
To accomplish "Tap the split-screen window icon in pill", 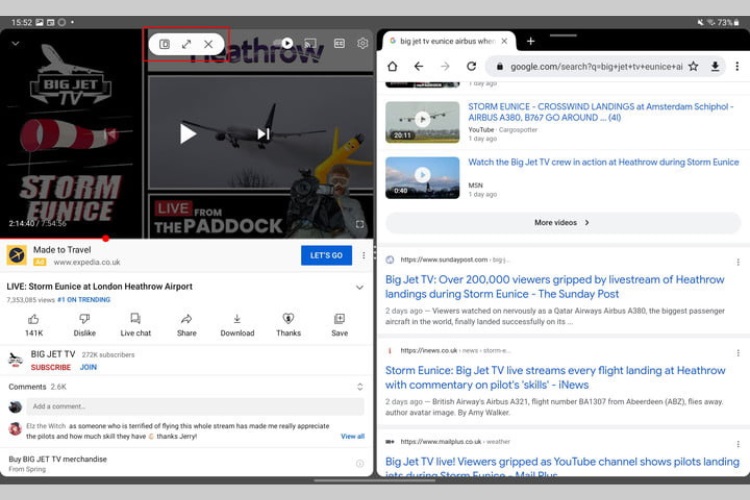I will coord(164,44).
